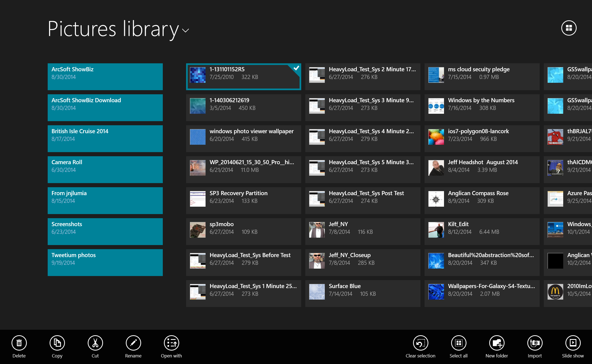592x364 pixels.
Task: Select HeavyLoad_Test_Sys 5 Minute 3 thumbnail
Action: click(317, 168)
